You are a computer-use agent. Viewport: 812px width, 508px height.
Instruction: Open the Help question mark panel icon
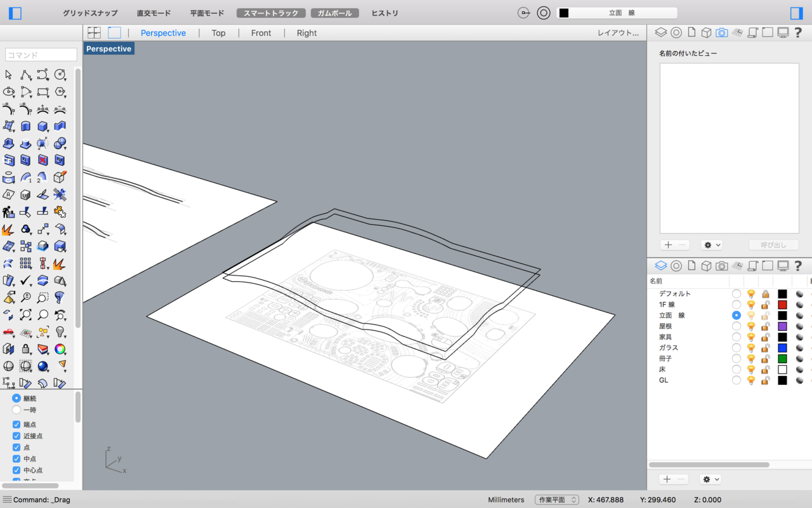click(x=797, y=32)
